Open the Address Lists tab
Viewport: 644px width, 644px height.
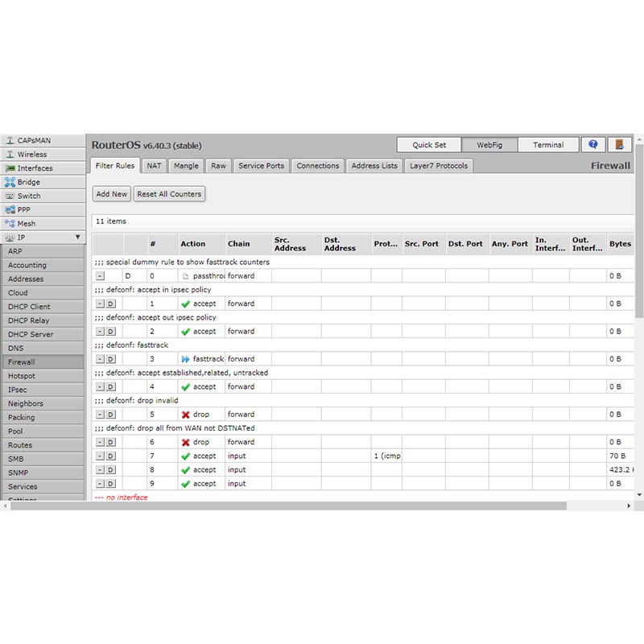[x=374, y=166]
